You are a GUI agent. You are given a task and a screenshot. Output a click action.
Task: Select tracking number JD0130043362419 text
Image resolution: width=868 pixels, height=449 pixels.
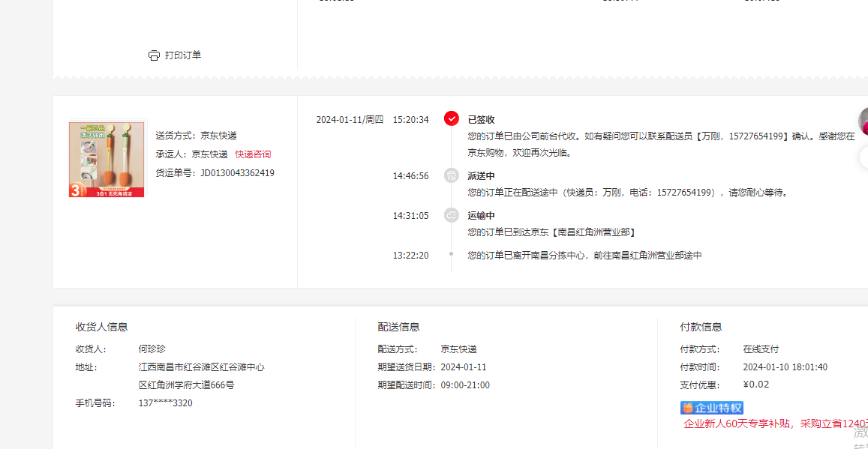coord(238,173)
